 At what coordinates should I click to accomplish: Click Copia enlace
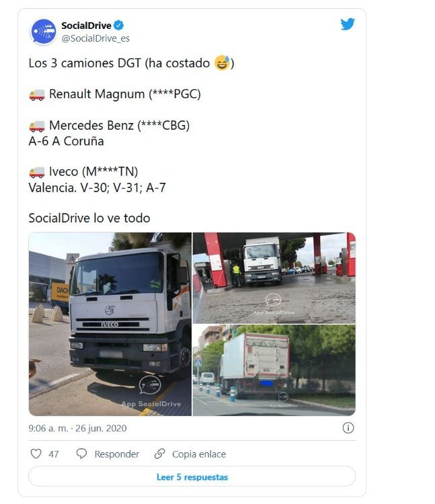tap(199, 454)
